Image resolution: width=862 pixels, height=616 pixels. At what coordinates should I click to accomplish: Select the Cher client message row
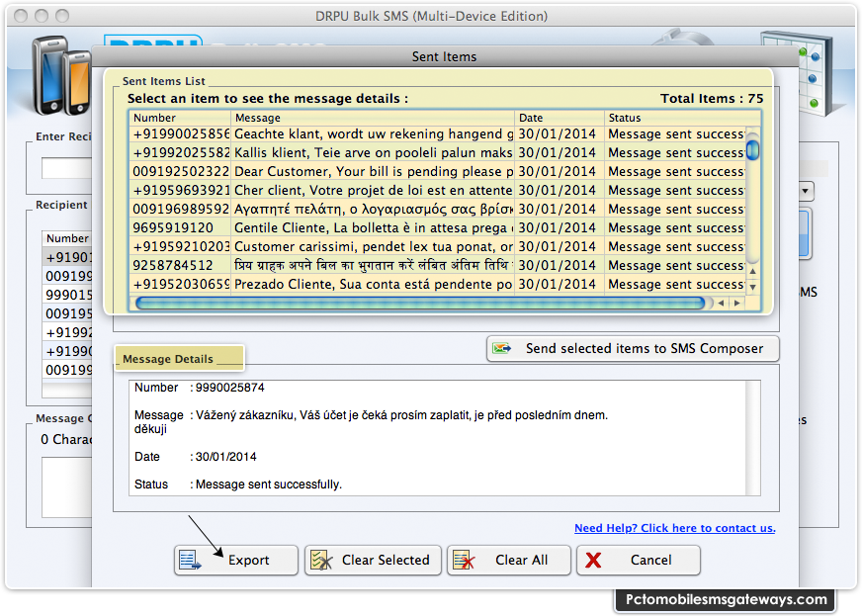437,190
